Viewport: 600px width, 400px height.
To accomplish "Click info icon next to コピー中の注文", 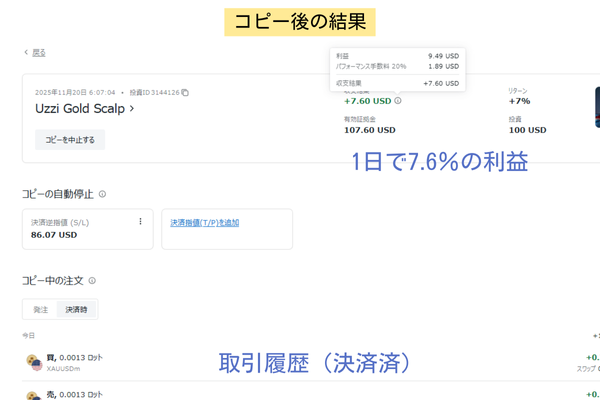I will [x=92, y=282].
